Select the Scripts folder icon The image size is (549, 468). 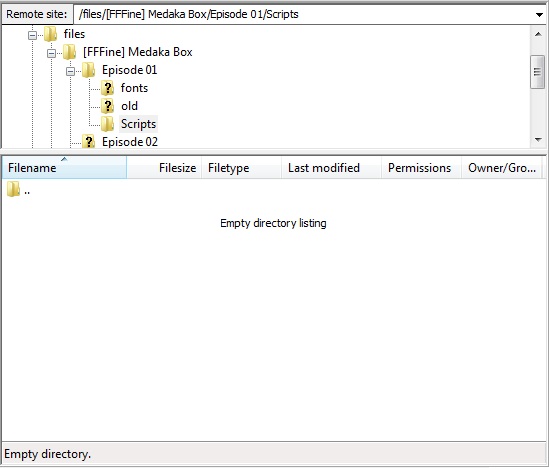pyautogui.click(x=107, y=124)
